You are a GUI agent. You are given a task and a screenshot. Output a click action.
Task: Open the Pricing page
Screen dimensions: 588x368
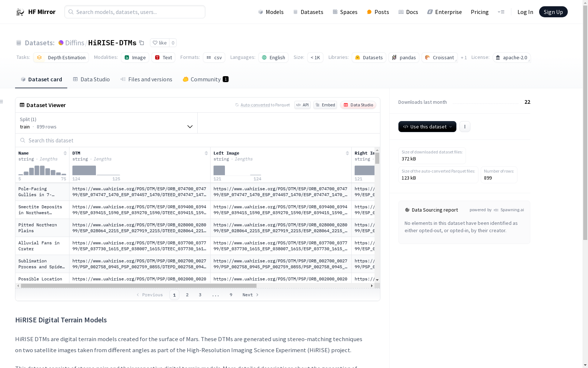point(480,12)
